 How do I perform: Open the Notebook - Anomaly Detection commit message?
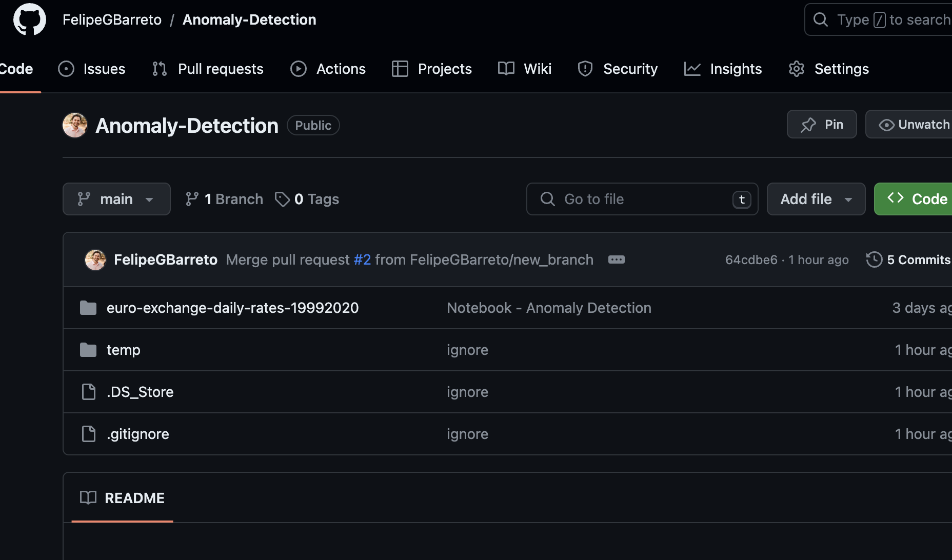549,308
